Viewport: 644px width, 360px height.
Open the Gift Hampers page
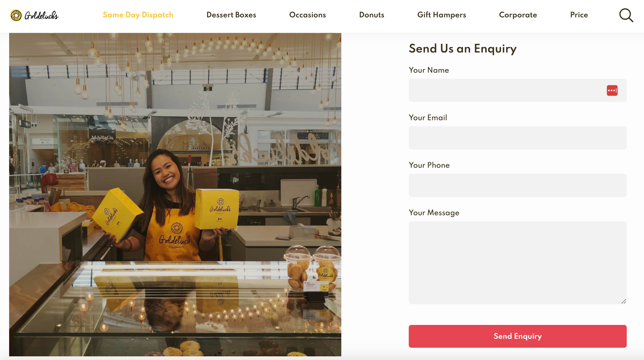coord(442,15)
